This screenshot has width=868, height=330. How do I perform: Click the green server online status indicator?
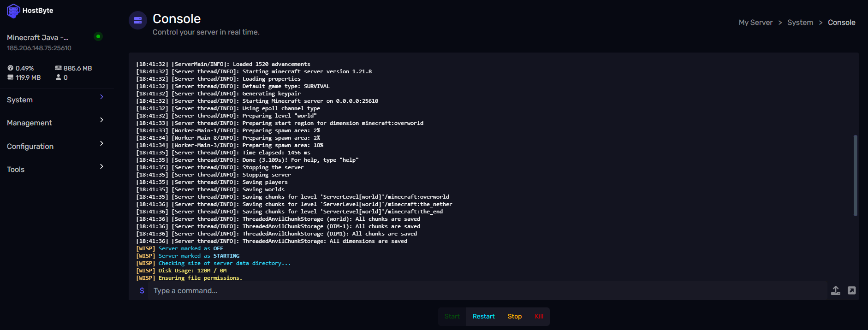[98, 36]
